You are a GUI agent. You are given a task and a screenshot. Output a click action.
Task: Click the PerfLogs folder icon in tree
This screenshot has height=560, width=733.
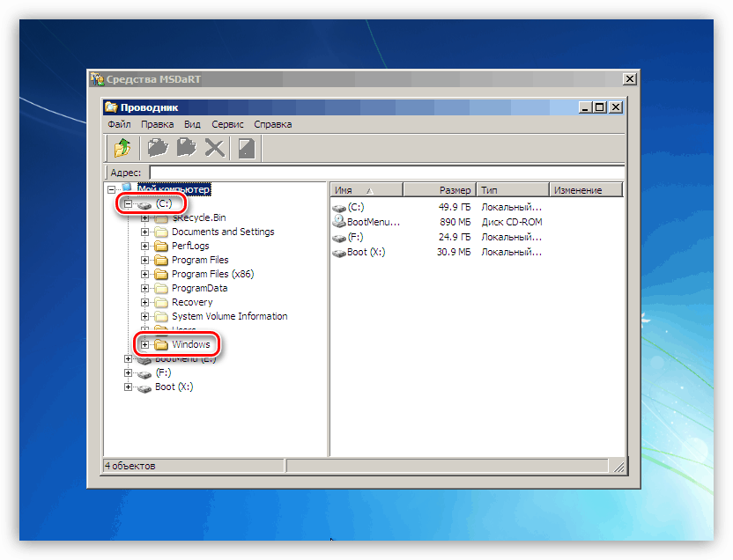pyautogui.click(x=161, y=247)
